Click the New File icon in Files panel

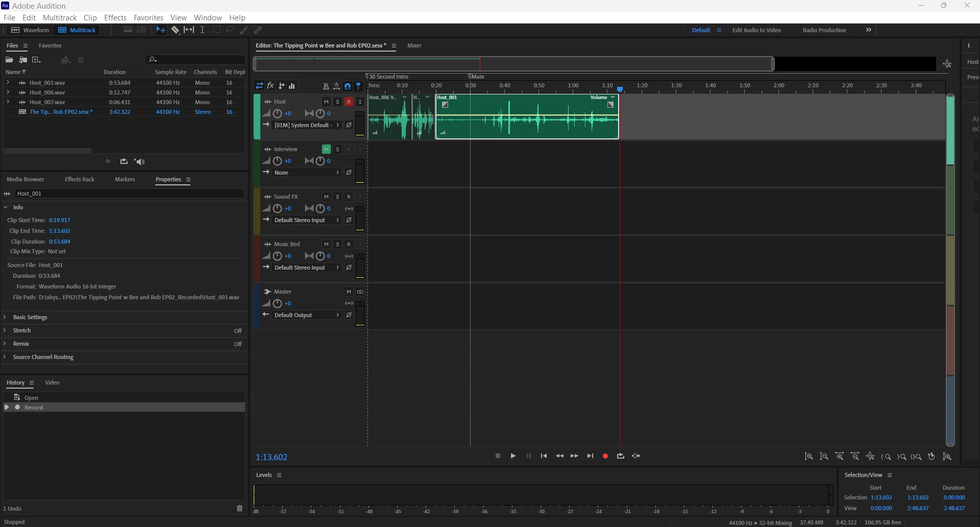[36, 60]
